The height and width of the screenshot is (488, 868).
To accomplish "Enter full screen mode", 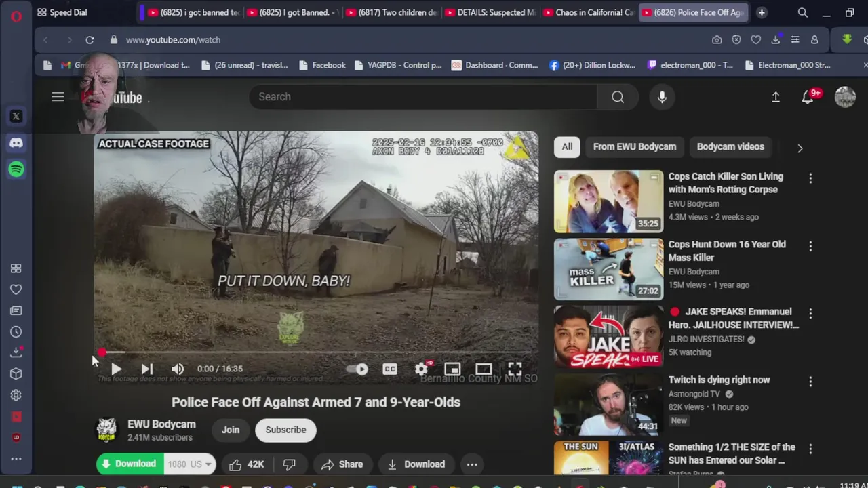I will click(x=515, y=369).
